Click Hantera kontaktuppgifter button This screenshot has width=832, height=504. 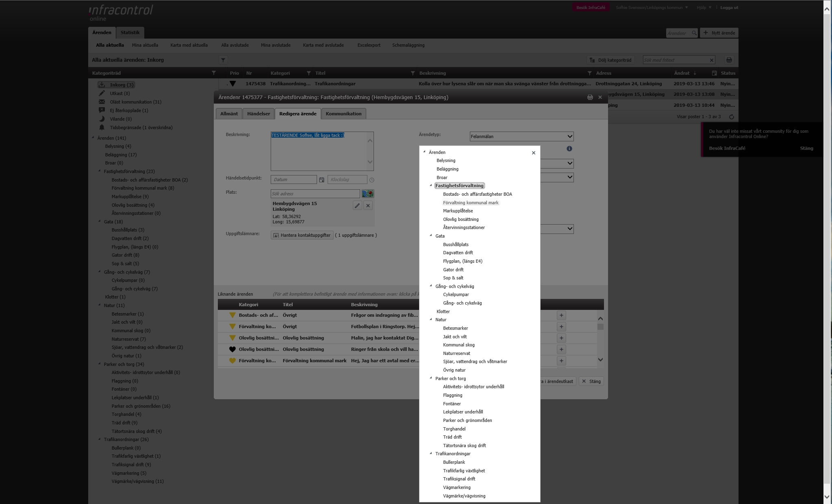pyautogui.click(x=302, y=235)
